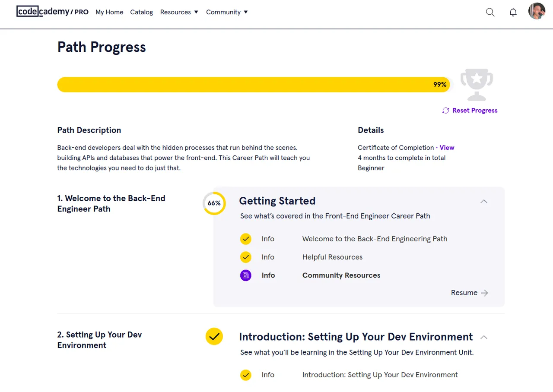Click the 'Beginner' level text

[x=371, y=168]
